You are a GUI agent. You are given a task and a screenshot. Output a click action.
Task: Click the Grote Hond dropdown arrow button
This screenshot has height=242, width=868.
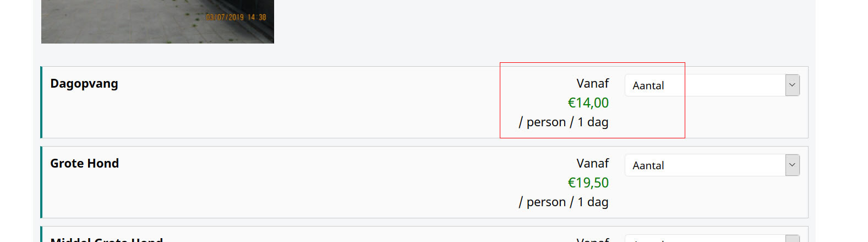(792, 165)
